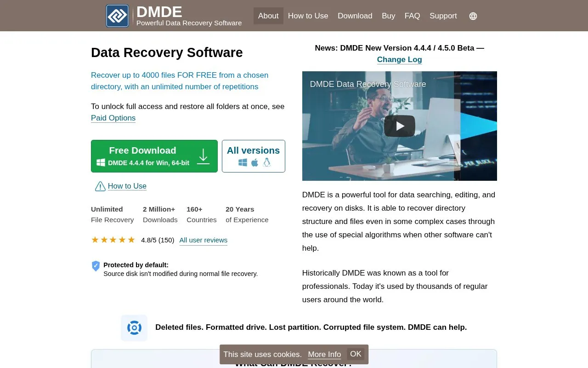Open the How to Use link below download
The image size is (588, 368).
pos(127,186)
